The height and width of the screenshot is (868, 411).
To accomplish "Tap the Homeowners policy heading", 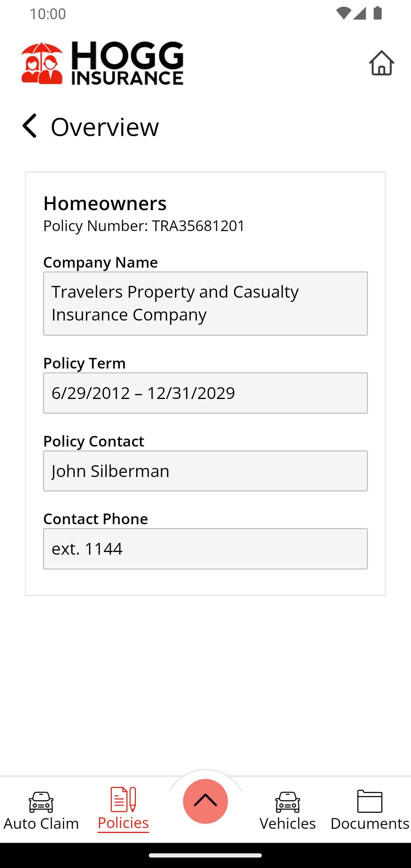I will click(x=105, y=203).
